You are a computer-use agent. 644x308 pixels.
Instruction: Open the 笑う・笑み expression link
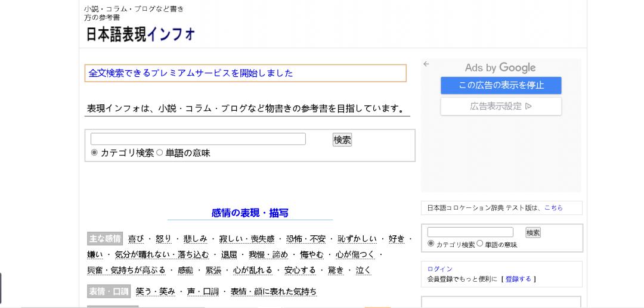pyautogui.click(x=156, y=291)
